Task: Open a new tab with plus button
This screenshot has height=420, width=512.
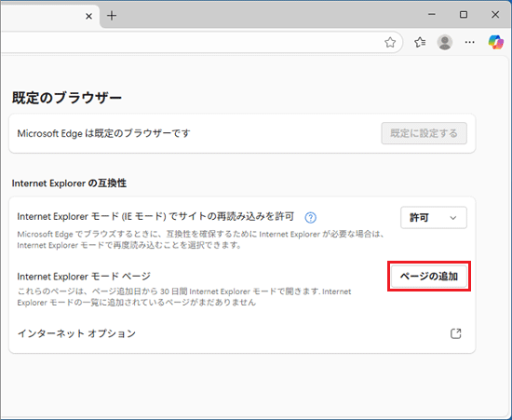Action: 112,16
